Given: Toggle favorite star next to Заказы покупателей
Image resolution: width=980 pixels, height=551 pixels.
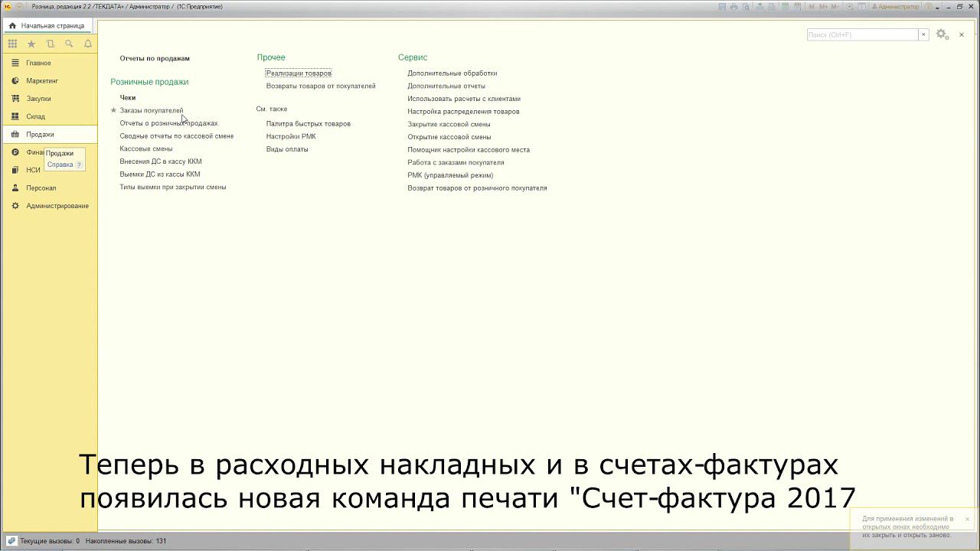Looking at the screenshot, I should click(113, 111).
